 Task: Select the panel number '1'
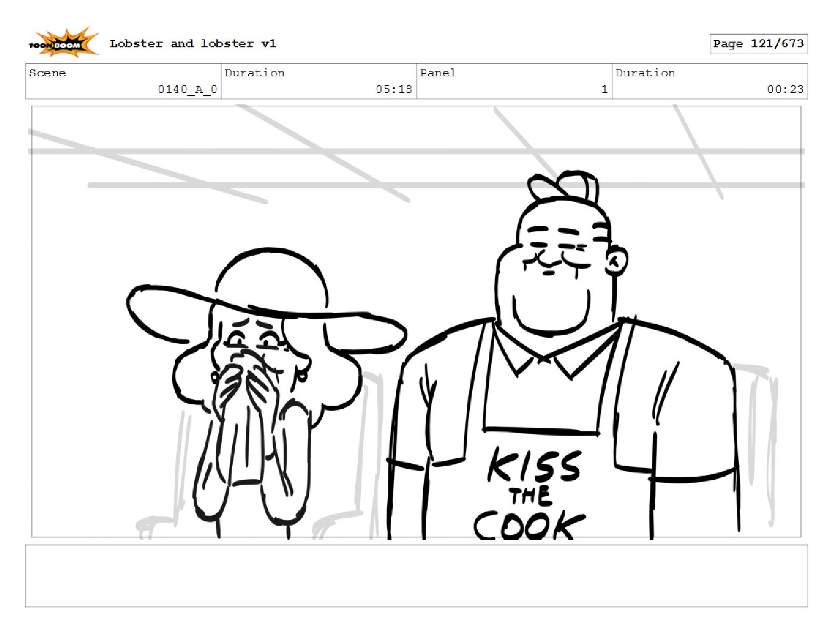coord(605,89)
